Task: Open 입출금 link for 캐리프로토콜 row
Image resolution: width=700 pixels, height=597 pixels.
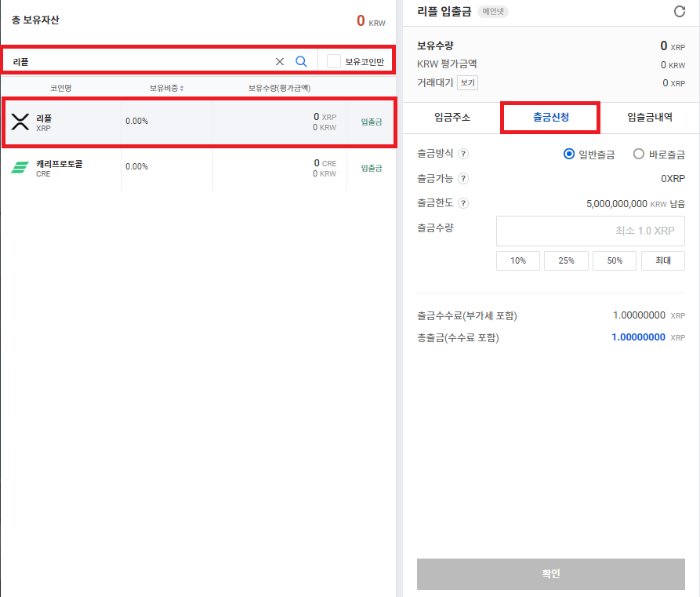Action: 372,168
